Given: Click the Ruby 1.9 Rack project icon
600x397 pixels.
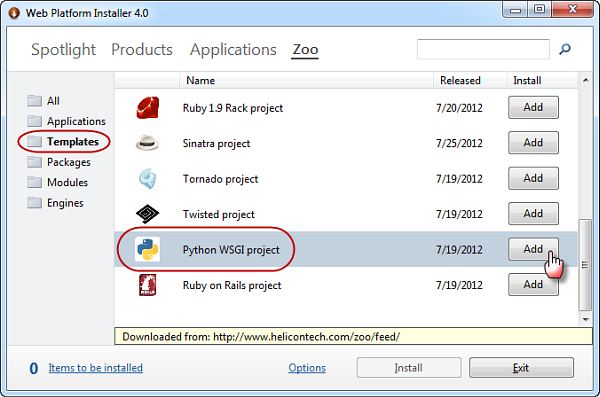Looking at the screenshot, I should (148, 108).
